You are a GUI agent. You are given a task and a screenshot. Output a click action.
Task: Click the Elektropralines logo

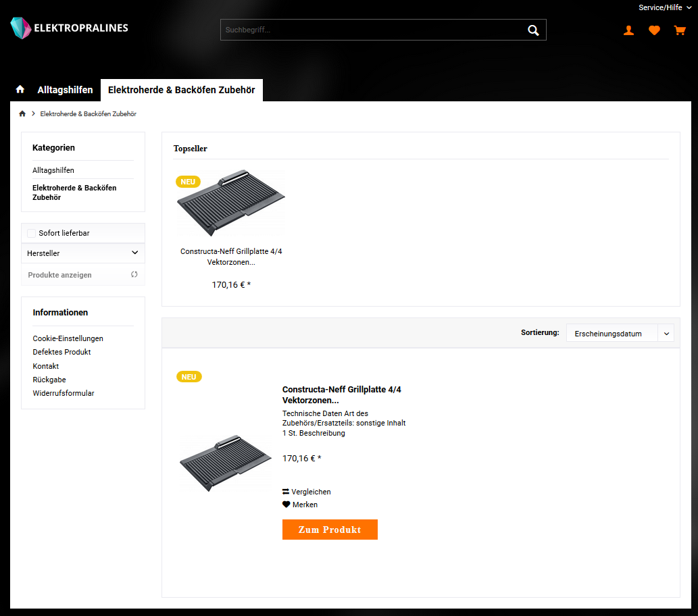pos(69,28)
